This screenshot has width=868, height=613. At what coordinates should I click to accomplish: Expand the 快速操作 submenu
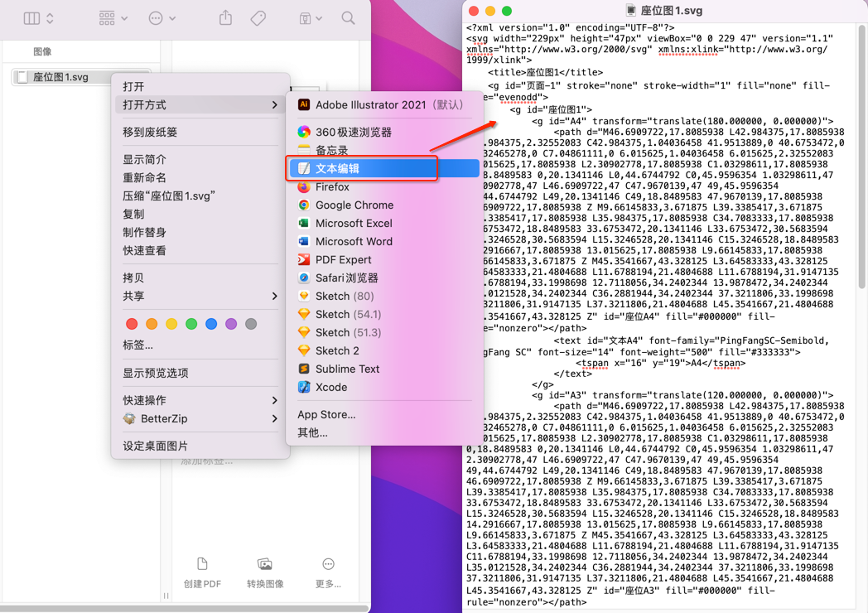pos(200,400)
